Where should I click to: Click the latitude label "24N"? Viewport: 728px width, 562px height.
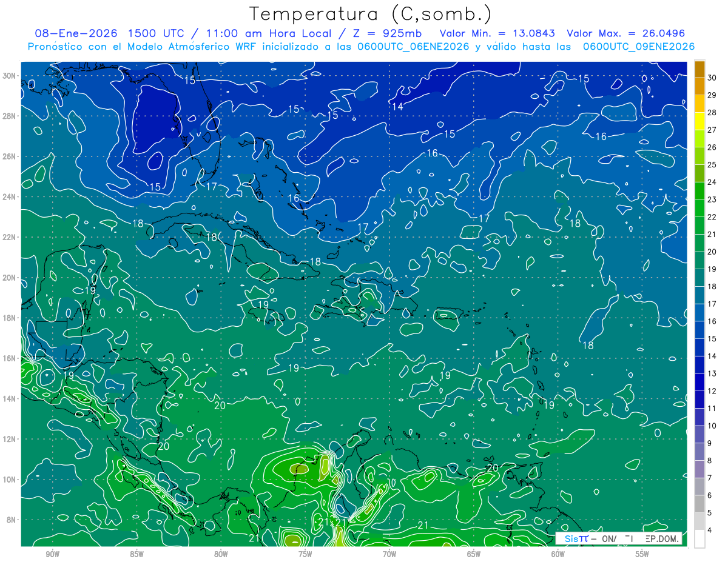(9, 197)
